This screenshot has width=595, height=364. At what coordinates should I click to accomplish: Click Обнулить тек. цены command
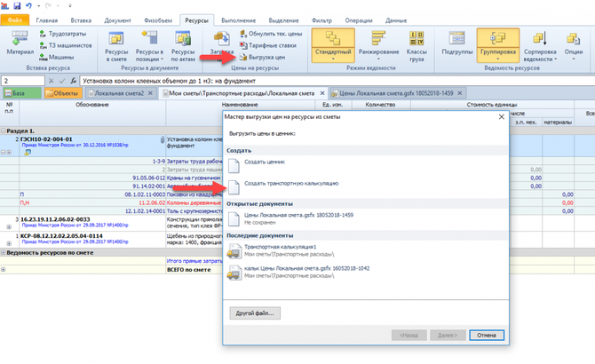[271, 34]
